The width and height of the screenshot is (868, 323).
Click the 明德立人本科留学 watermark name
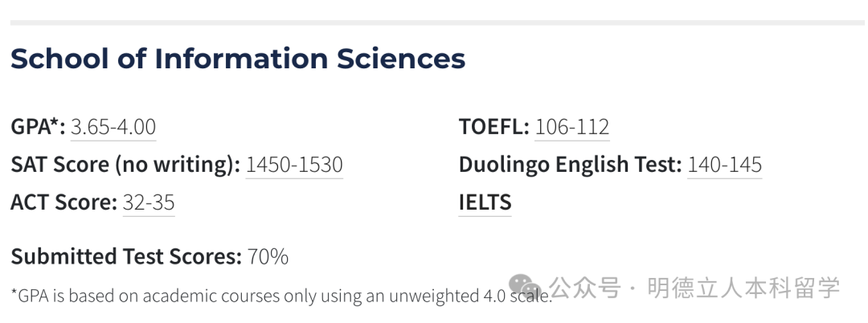point(743,288)
